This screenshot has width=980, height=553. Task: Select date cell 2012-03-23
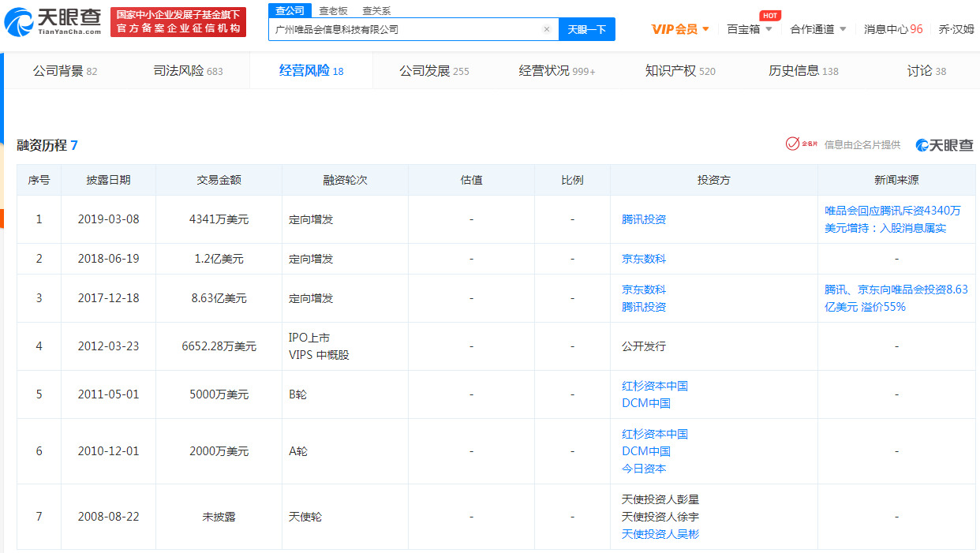[109, 346]
